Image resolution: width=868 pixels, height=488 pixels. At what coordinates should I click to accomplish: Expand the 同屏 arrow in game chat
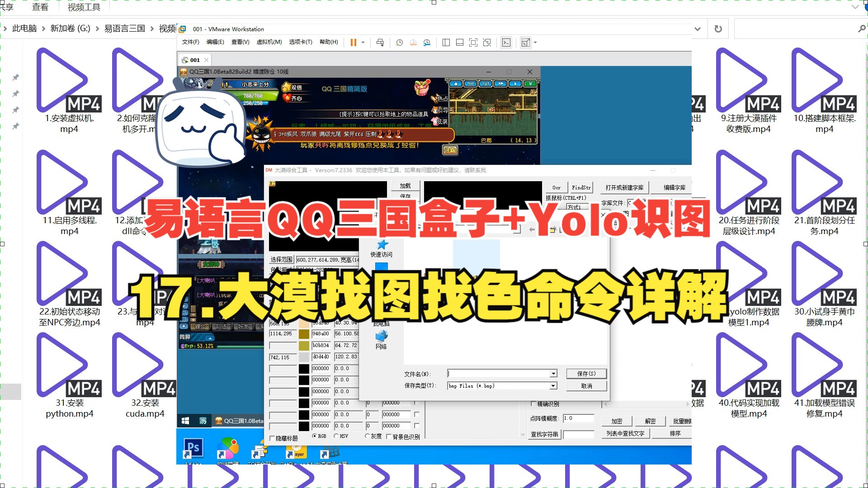pyautogui.click(x=209, y=338)
